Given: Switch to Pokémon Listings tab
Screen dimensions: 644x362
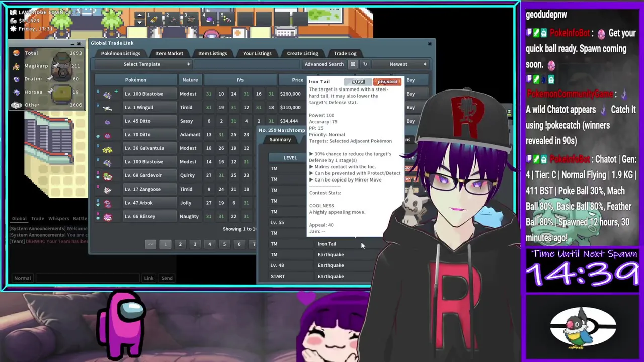Looking at the screenshot, I should 121,53.
